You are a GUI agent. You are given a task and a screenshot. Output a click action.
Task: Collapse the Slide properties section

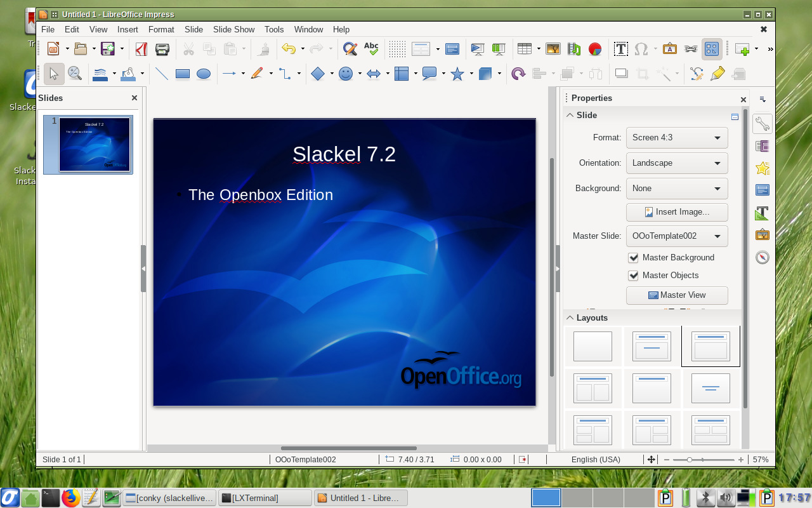570,115
